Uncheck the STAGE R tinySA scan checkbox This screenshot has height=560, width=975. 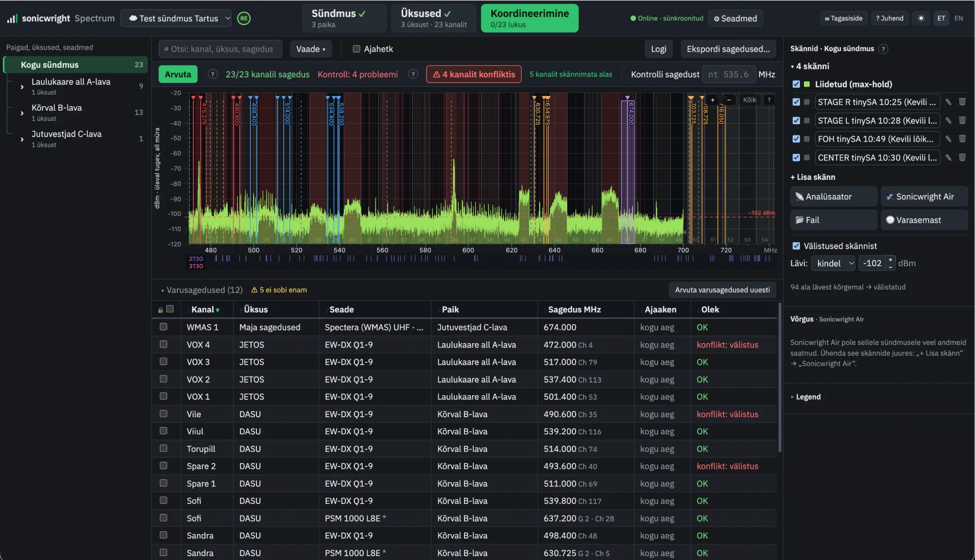pos(796,102)
